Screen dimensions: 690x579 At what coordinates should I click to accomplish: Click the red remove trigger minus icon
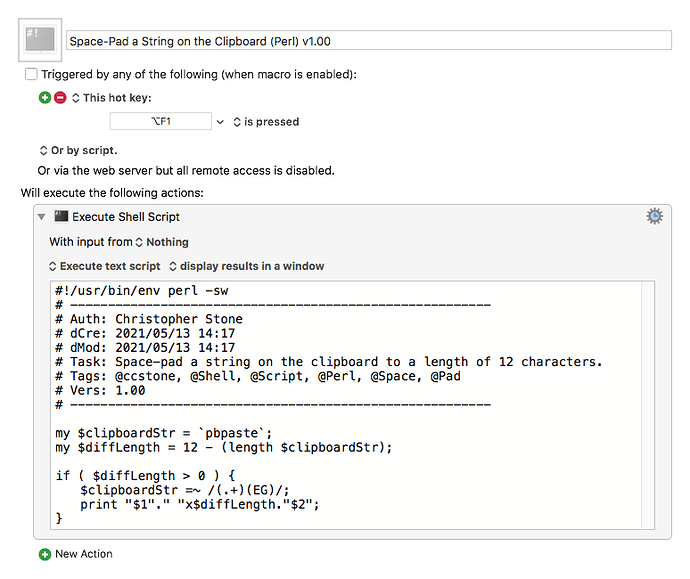pyautogui.click(x=59, y=98)
